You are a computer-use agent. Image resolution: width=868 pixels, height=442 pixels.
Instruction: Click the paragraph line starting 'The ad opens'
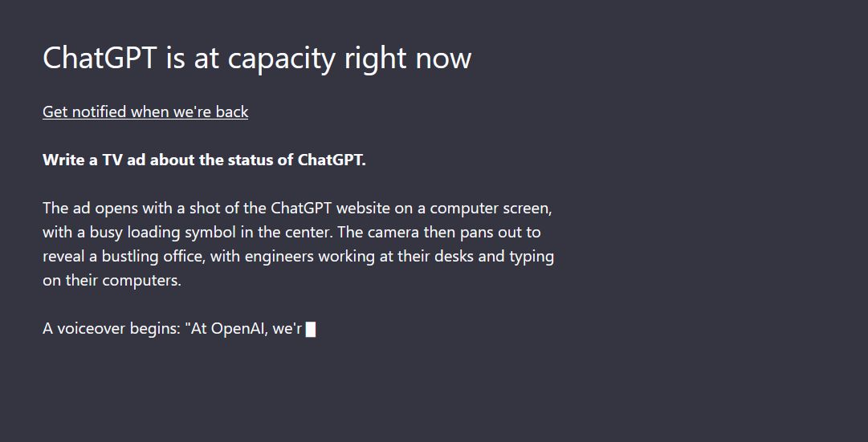[297, 209]
